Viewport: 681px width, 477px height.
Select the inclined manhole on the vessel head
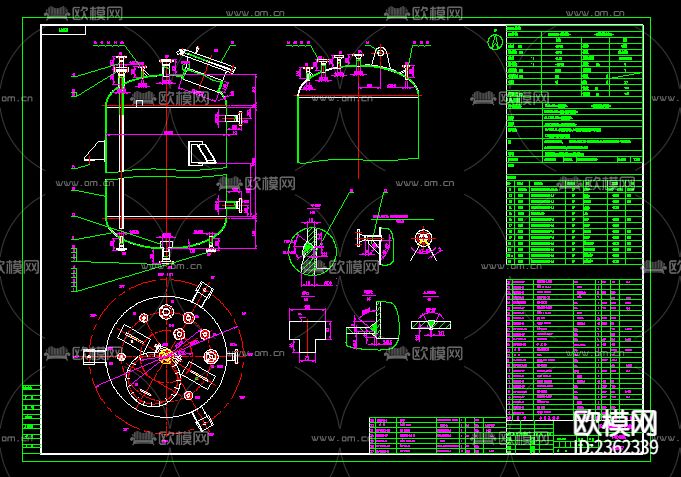[205, 70]
